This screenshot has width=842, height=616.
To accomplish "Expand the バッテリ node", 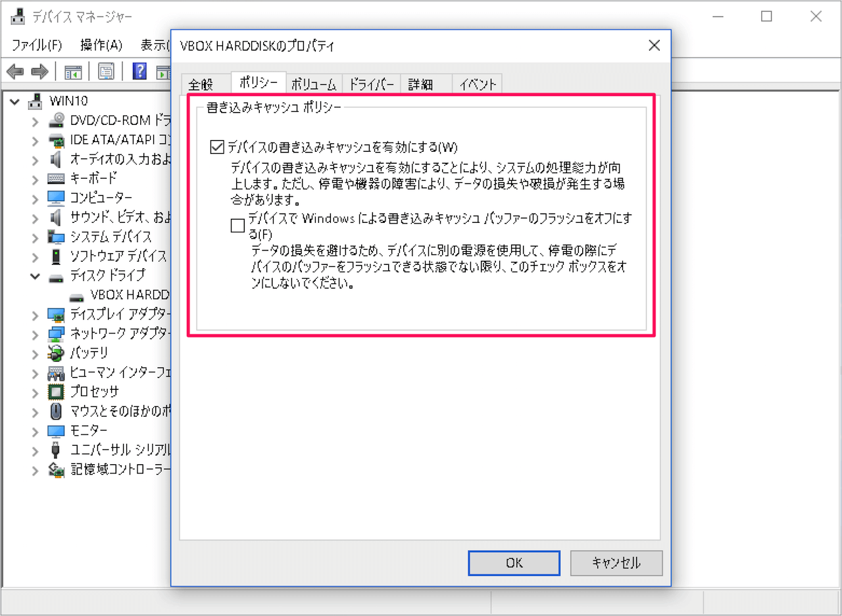I will 36,354.
